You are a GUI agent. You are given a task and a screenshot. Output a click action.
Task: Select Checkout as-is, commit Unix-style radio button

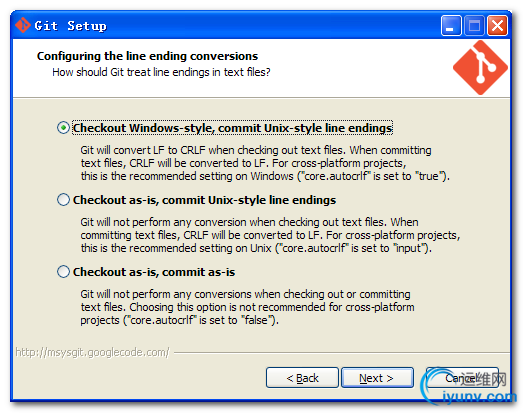click(63, 200)
